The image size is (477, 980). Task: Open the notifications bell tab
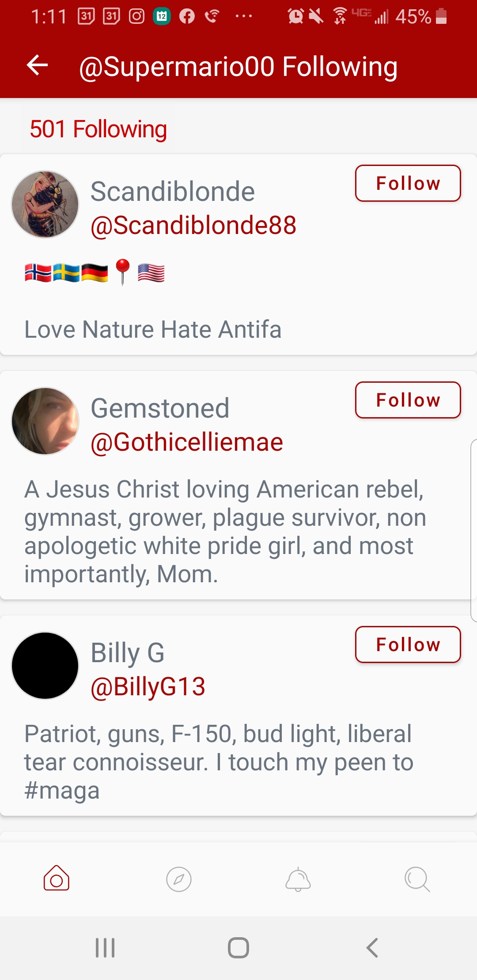coord(298,879)
